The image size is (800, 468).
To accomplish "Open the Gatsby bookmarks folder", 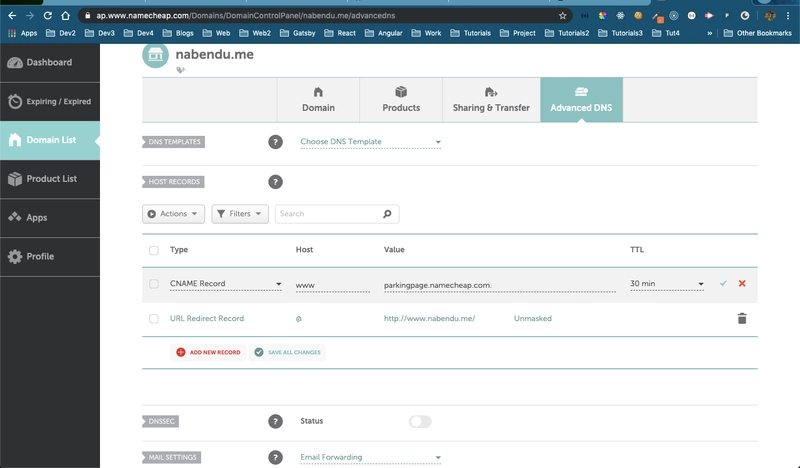I will pos(297,33).
